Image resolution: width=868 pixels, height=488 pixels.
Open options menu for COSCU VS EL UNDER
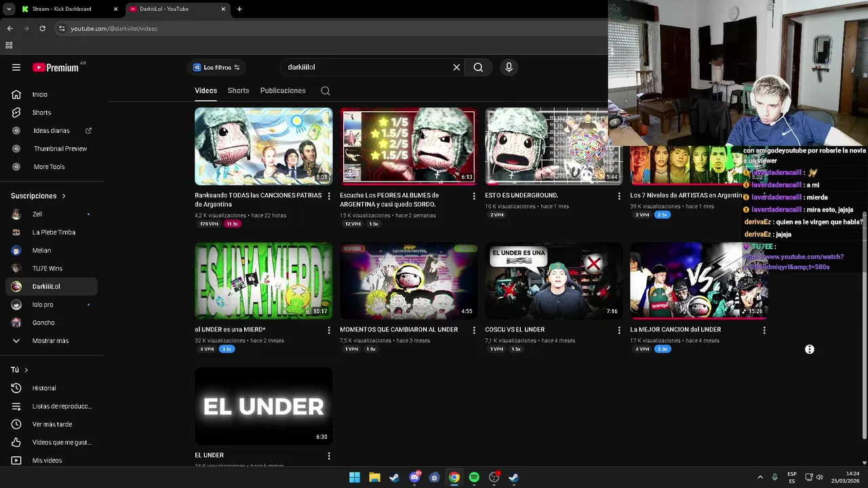(619, 330)
